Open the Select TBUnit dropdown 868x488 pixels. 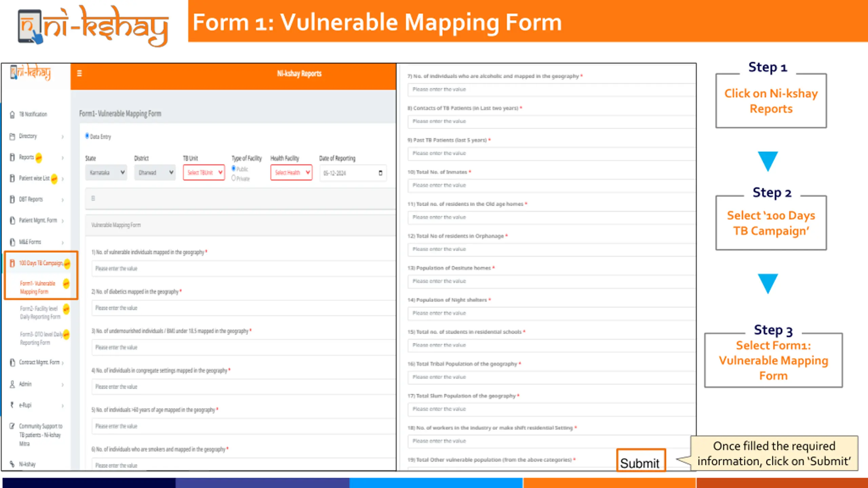pos(204,172)
